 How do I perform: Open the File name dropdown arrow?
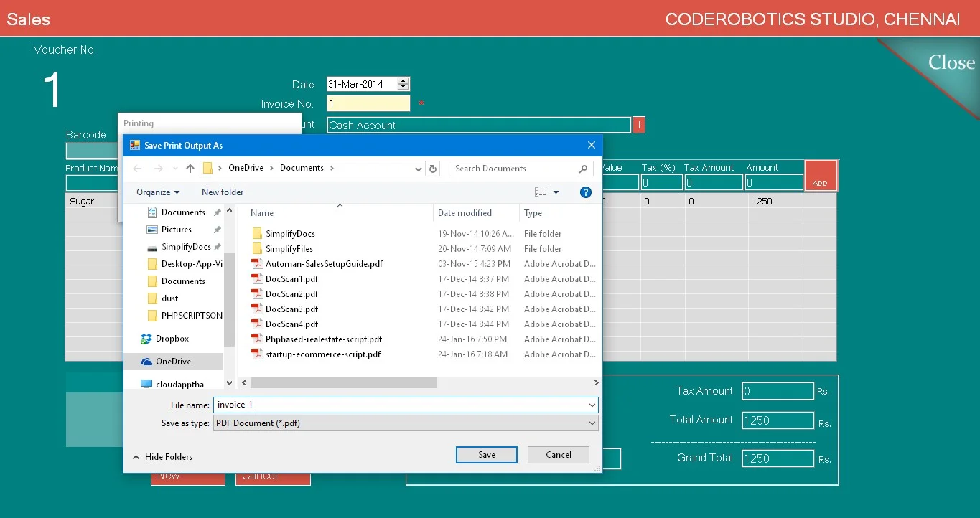pos(592,405)
